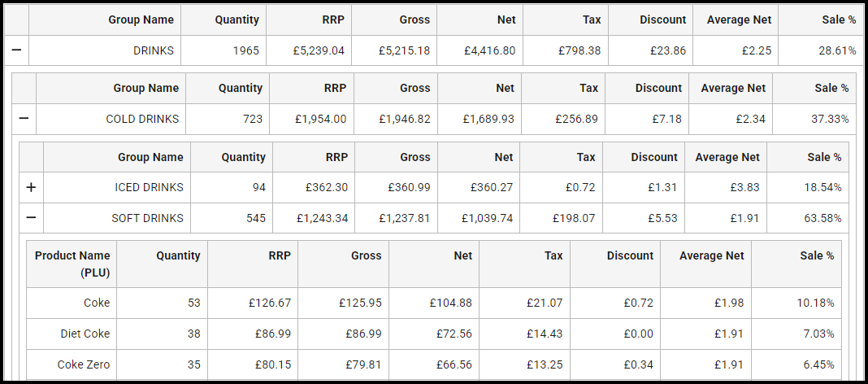
Task: Click the top-level Discount column header
Action: [662, 20]
